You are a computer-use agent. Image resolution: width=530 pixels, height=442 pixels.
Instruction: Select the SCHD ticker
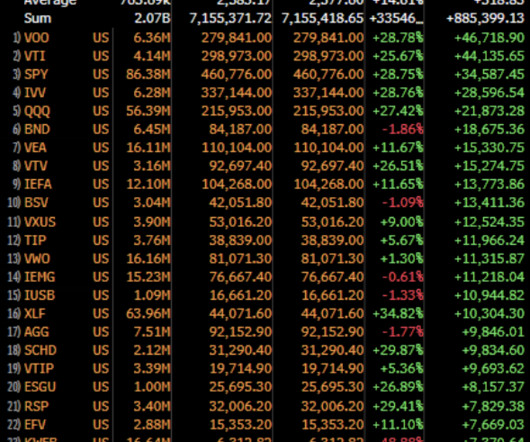click(x=40, y=350)
